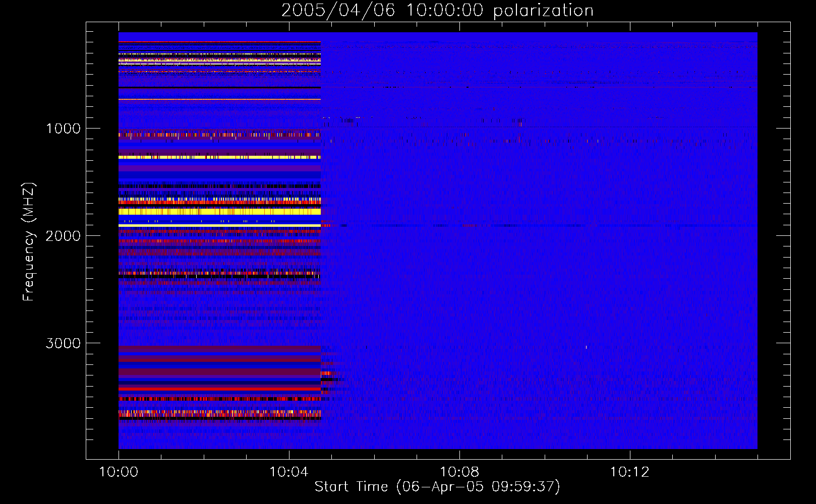The height and width of the screenshot is (504, 816).
Task: Click the '10:08' time axis label
Action: [x=459, y=472]
